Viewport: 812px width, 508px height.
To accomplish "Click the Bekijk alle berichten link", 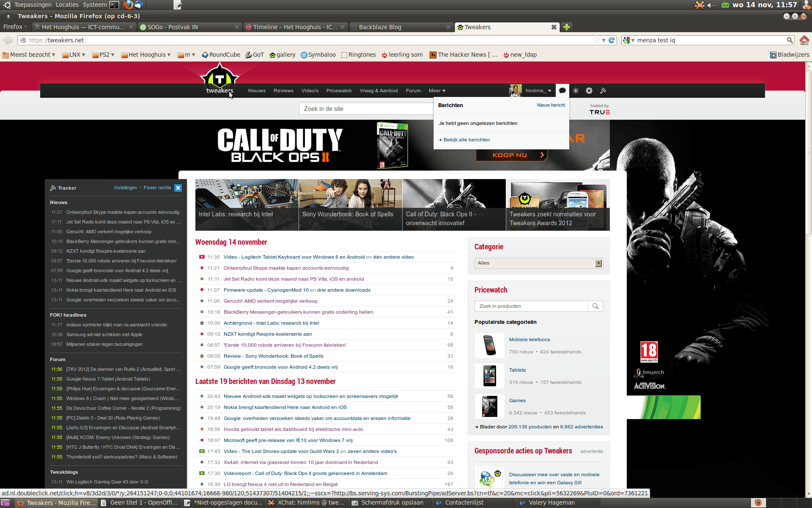I will coord(466,140).
